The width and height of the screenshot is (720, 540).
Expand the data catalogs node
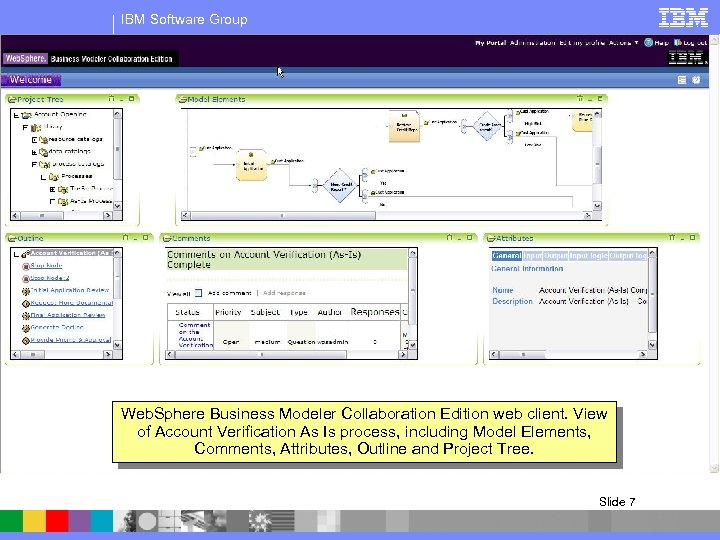[34, 152]
